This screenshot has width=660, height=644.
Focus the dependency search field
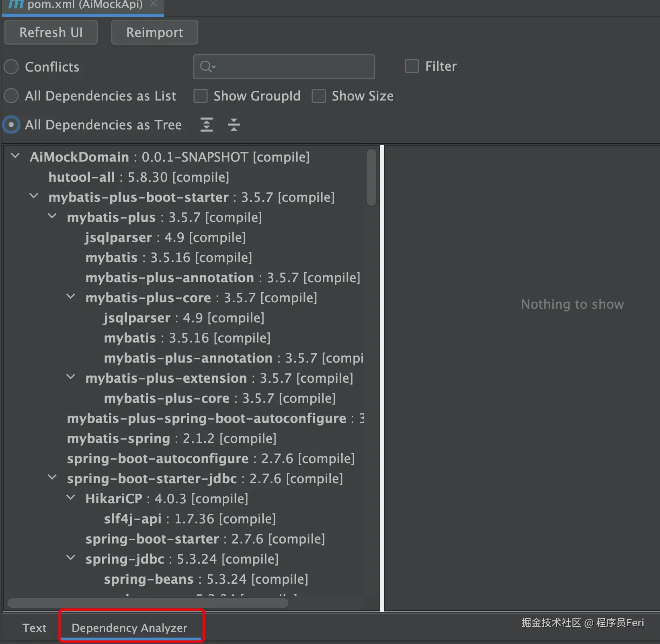tap(284, 67)
